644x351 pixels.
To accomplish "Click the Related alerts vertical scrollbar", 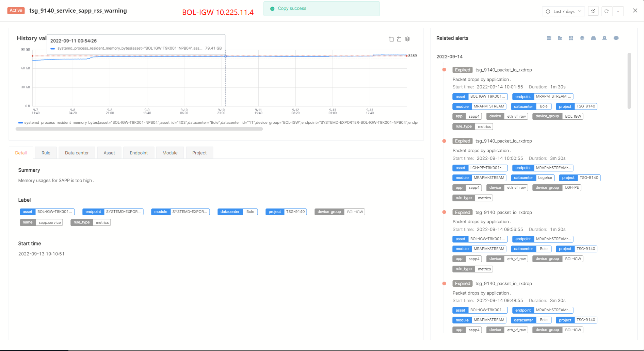I will click(x=629, y=81).
